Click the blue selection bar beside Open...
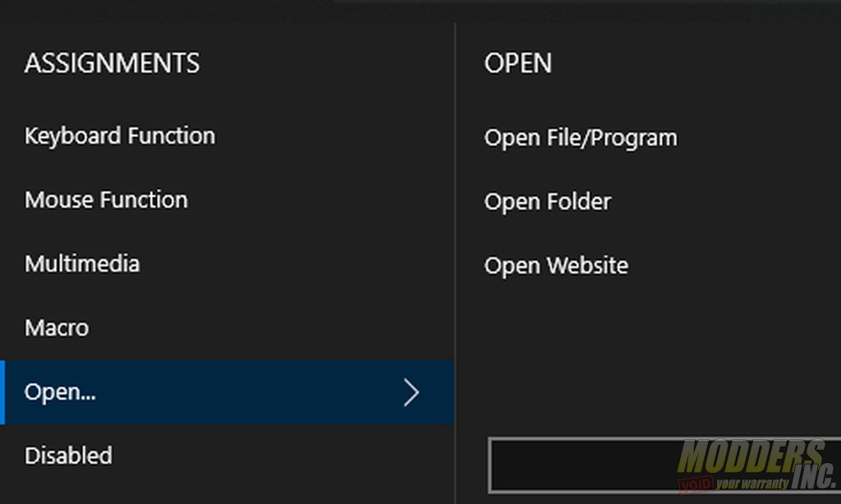 [x=2, y=392]
